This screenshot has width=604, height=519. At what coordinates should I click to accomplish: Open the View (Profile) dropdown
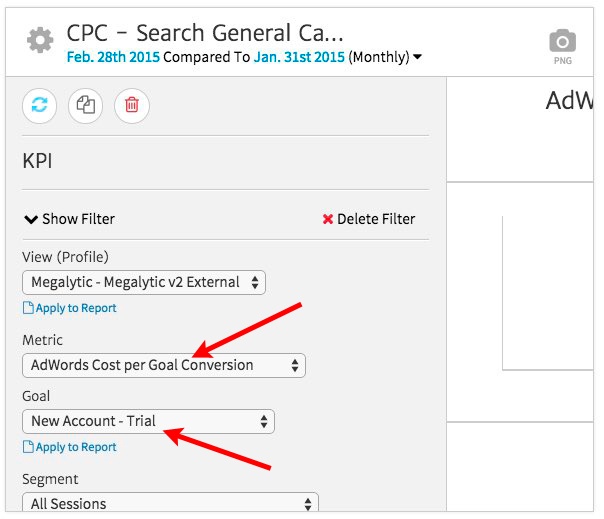[x=144, y=283]
